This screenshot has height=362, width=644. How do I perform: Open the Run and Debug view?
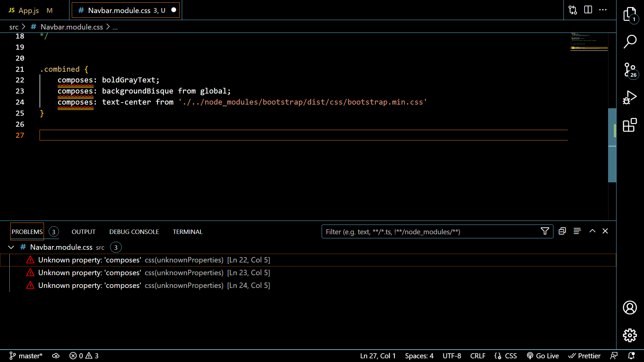(630, 97)
